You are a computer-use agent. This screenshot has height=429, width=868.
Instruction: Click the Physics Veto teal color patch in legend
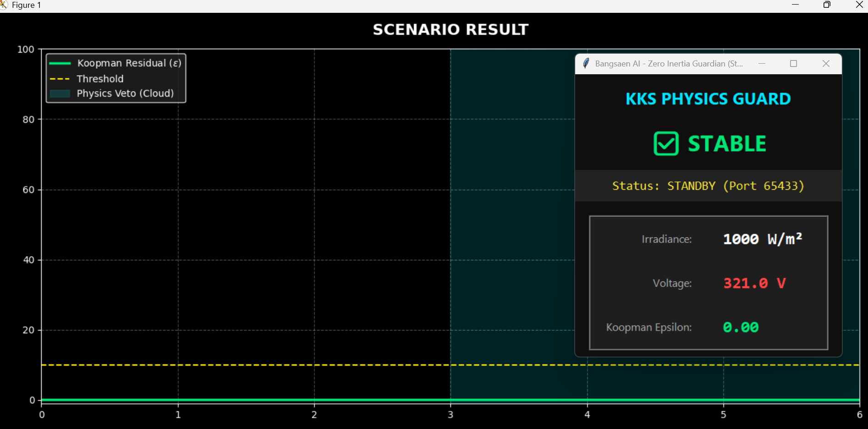60,93
